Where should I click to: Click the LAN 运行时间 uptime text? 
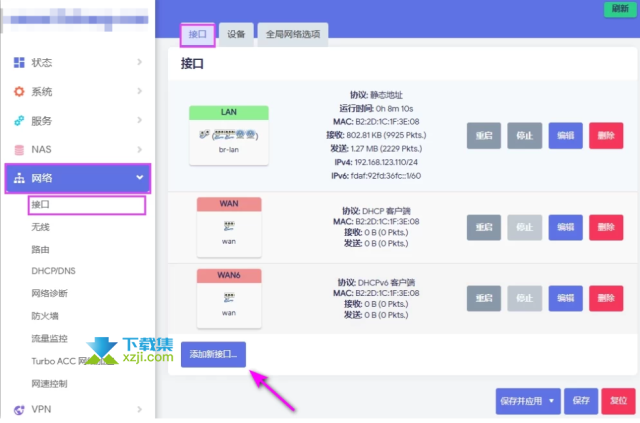tap(376, 109)
